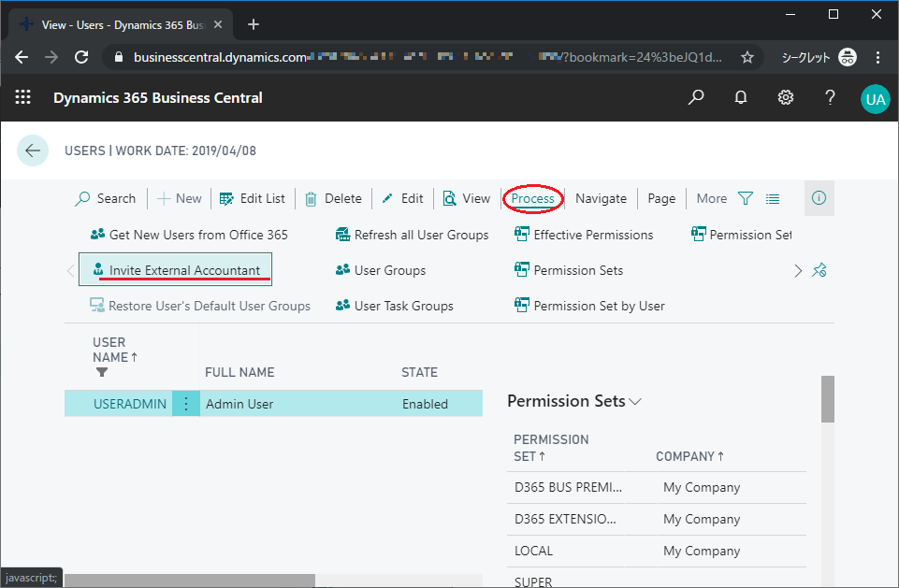Go back with the round arrow button
The height and width of the screenshot is (588, 899).
(x=33, y=151)
